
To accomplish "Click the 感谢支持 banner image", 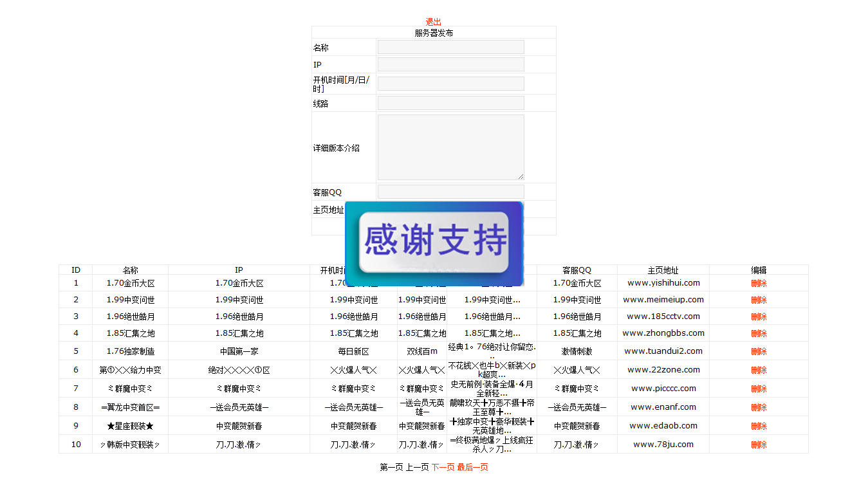I will pos(434,243).
